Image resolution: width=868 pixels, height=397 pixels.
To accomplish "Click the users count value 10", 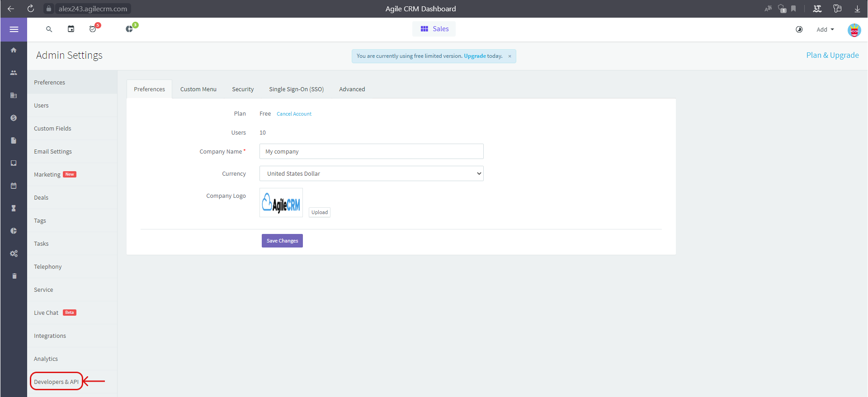I will [x=263, y=132].
